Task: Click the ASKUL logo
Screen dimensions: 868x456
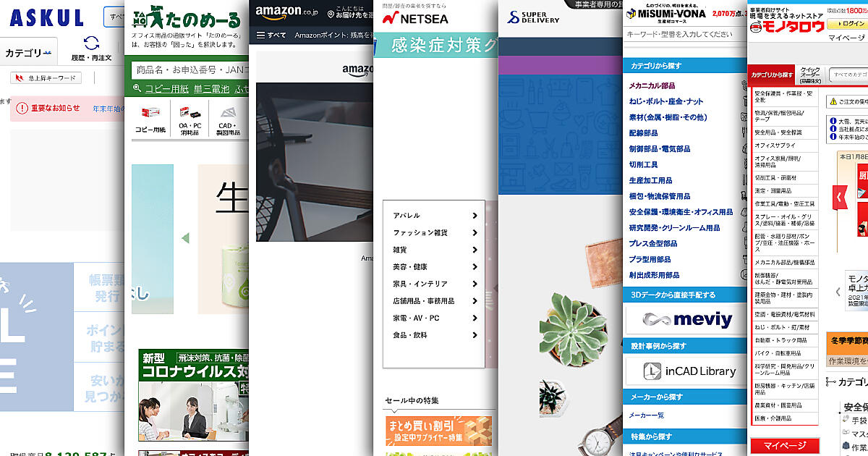Action: 47,17
